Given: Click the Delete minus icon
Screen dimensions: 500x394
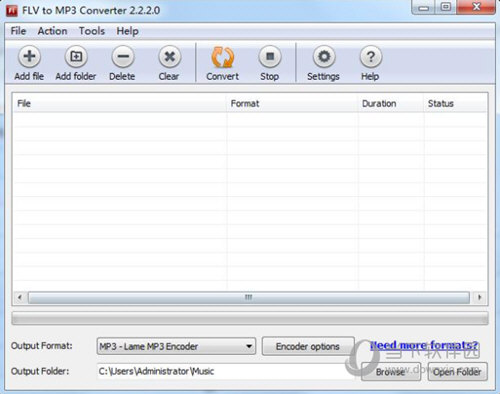Looking at the screenshot, I should [x=123, y=57].
